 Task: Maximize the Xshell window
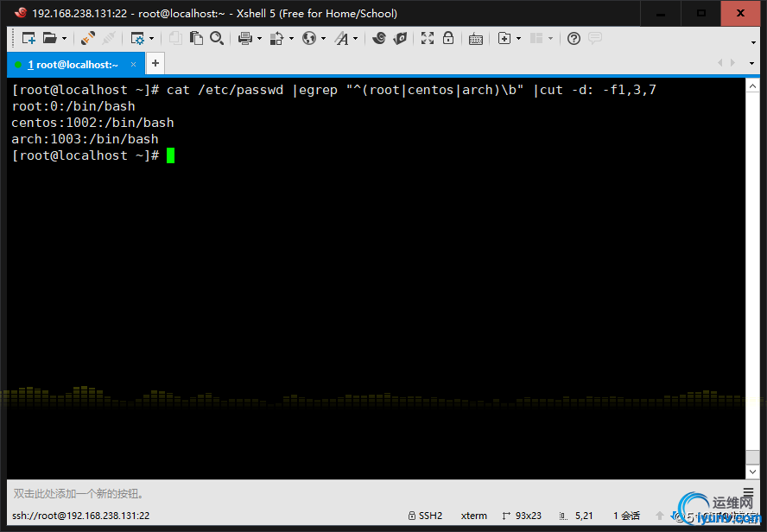tap(701, 13)
